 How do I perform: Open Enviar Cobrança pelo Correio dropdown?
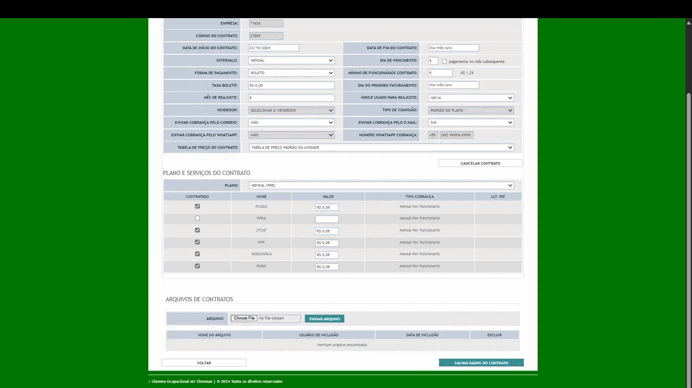pos(291,123)
